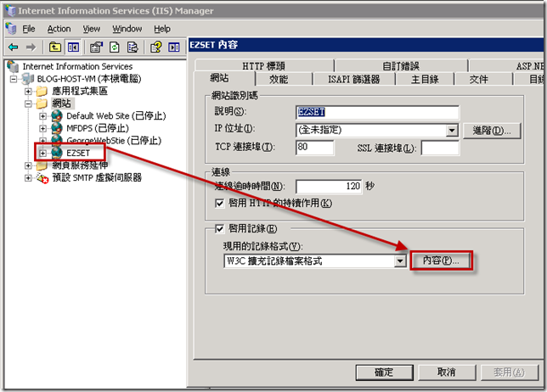Click the Back arrow toolbar icon
The height and width of the screenshot is (392, 547).
point(14,47)
